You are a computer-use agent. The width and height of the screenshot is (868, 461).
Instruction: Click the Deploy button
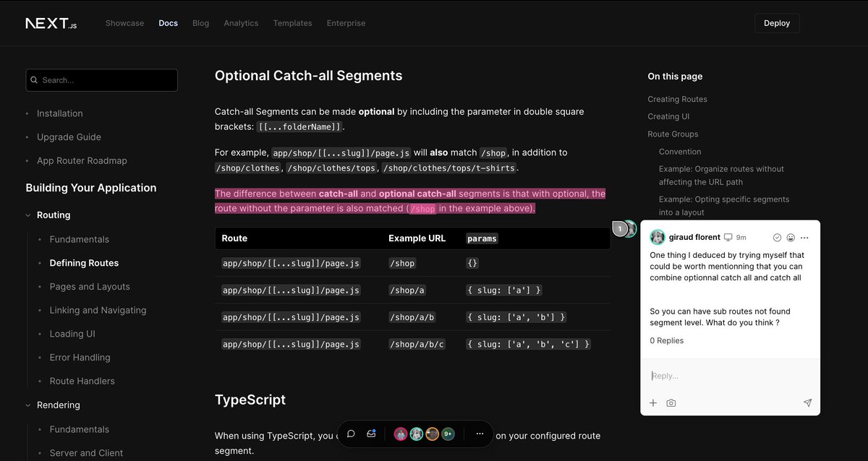click(777, 23)
